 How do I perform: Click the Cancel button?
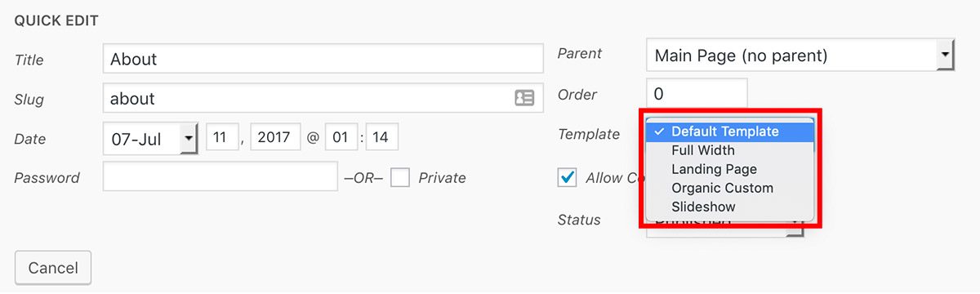[x=53, y=268]
